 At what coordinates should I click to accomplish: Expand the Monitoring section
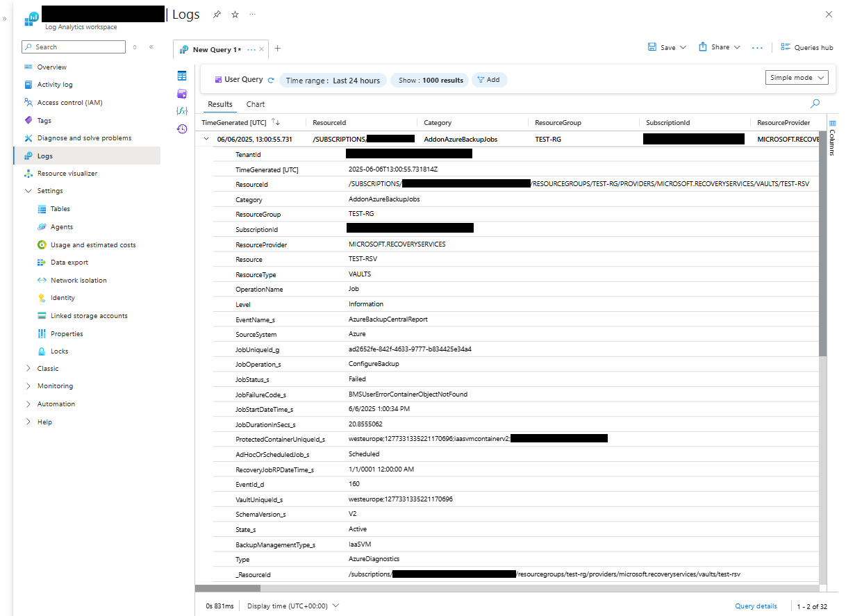point(28,386)
